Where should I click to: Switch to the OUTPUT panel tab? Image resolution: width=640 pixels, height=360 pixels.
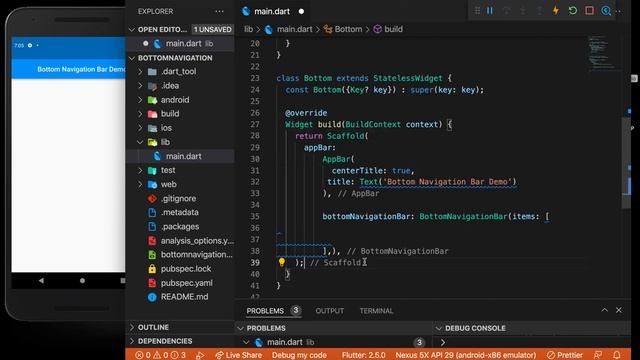(329, 311)
